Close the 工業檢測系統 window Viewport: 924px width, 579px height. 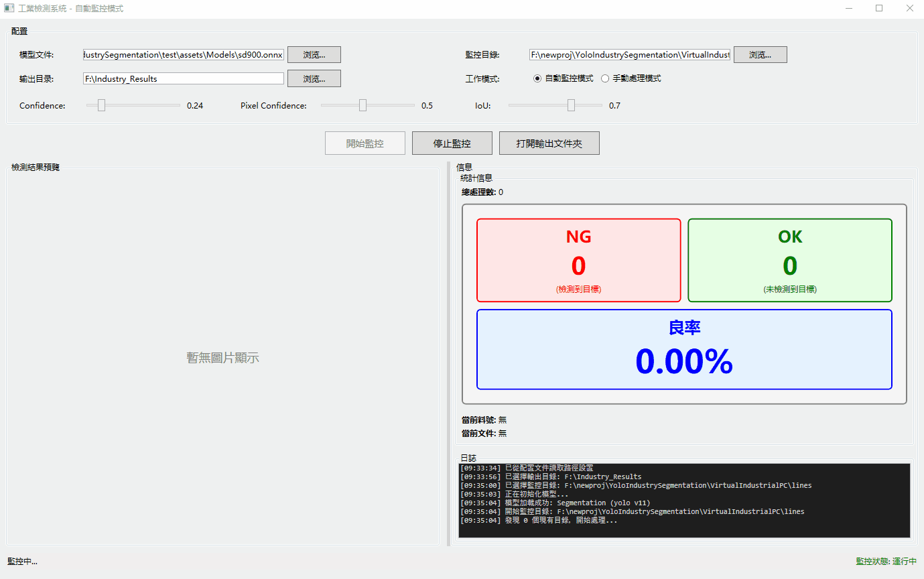[909, 9]
